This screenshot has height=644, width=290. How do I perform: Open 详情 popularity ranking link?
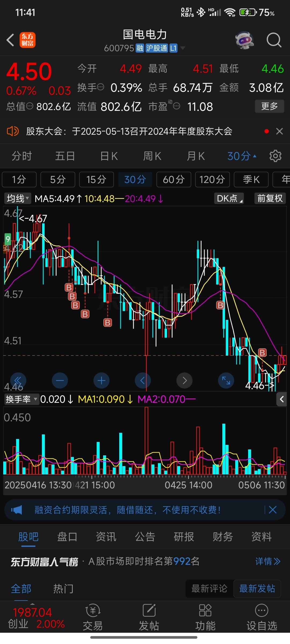click(268, 561)
